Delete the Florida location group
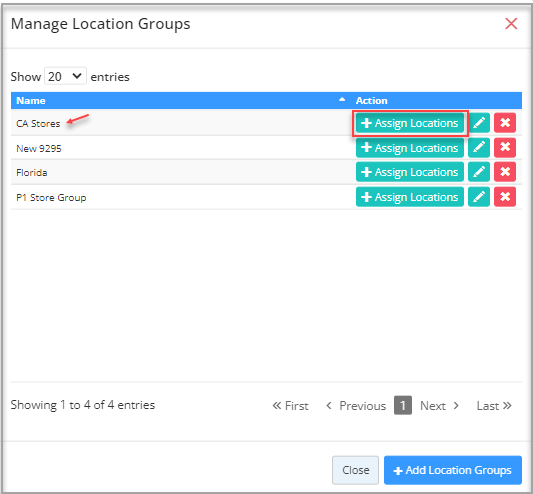 (505, 172)
